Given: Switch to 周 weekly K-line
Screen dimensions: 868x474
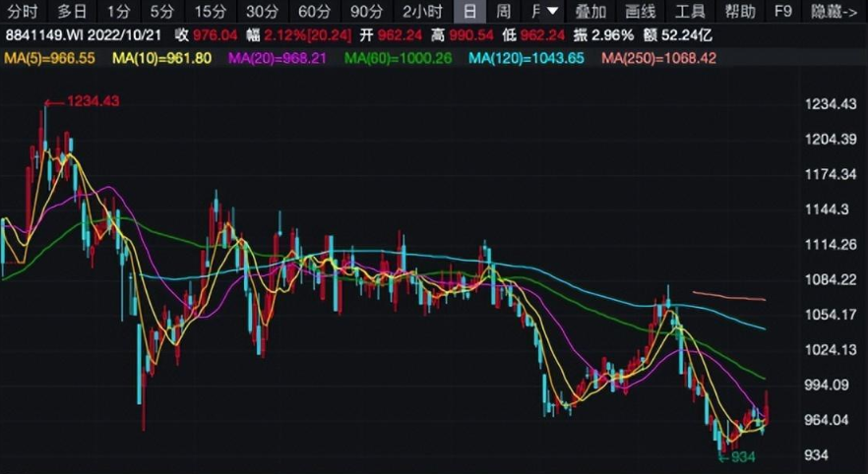Looking at the screenshot, I should coord(503,12).
